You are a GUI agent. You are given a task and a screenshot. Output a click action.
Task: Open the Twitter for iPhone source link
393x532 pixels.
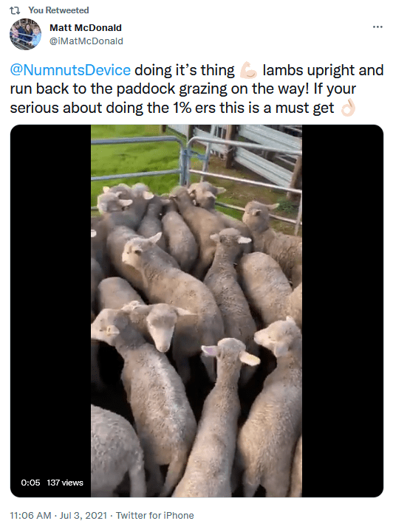pyautogui.click(x=155, y=515)
